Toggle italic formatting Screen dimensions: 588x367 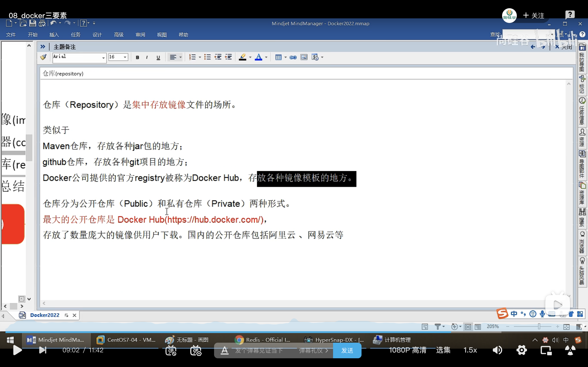point(147,58)
